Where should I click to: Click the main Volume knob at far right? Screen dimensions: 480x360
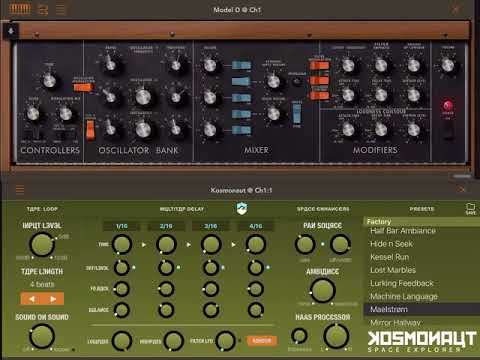pyautogui.click(x=448, y=65)
